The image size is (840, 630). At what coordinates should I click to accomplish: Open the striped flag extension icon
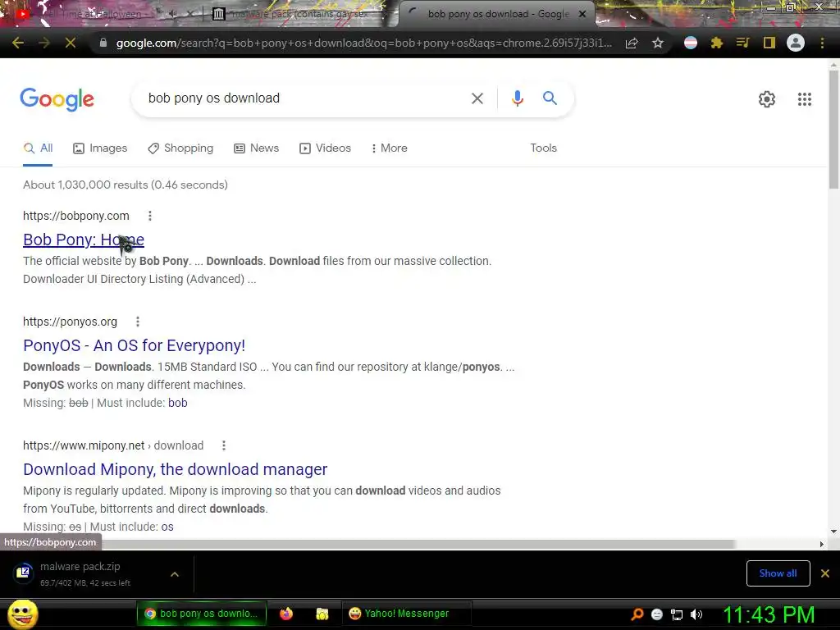point(691,43)
